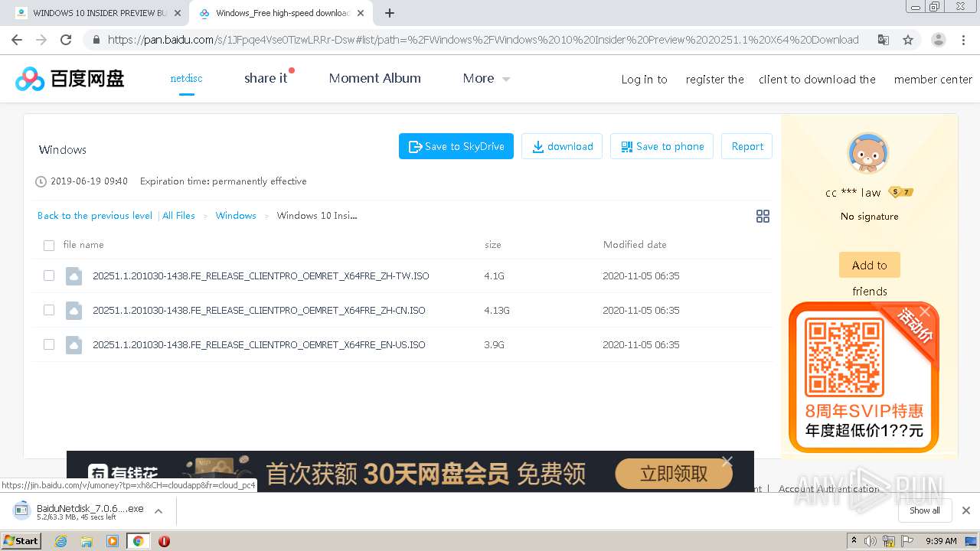Screen dimensions: 980x551
Task: Click the register link
Action: pyautogui.click(x=714, y=80)
